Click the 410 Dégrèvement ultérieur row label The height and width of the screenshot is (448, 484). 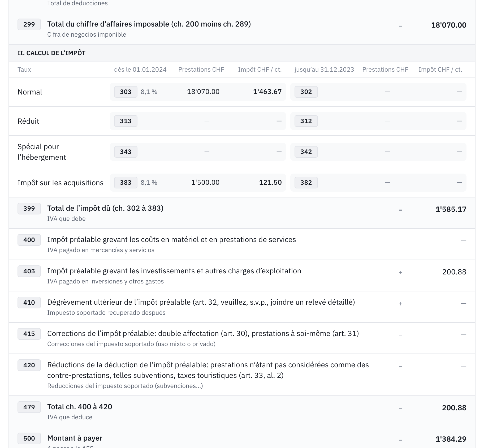coord(201,302)
